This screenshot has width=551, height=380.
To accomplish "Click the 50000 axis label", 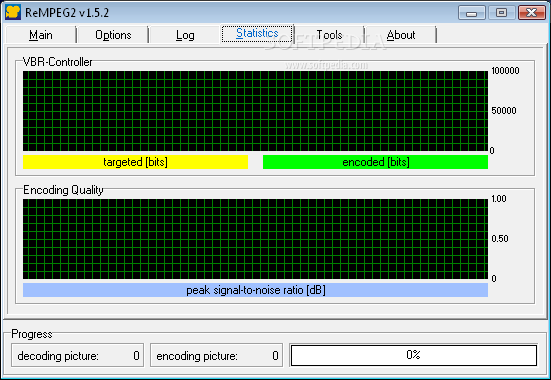I will point(504,111).
